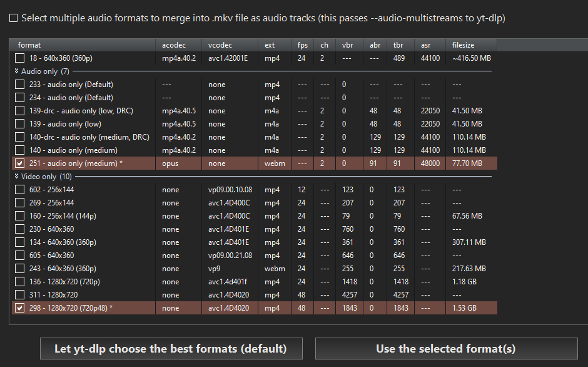The image size is (588, 367).
Task: Uncheck format 251 audio only (medium)
Action: tap(19, 163)
